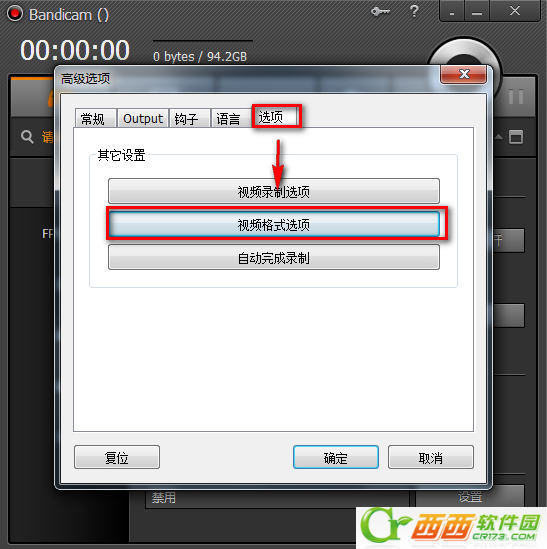Screen dimensions: 547x549
Task: Open the help question mark icon
Action: [414, 11]
